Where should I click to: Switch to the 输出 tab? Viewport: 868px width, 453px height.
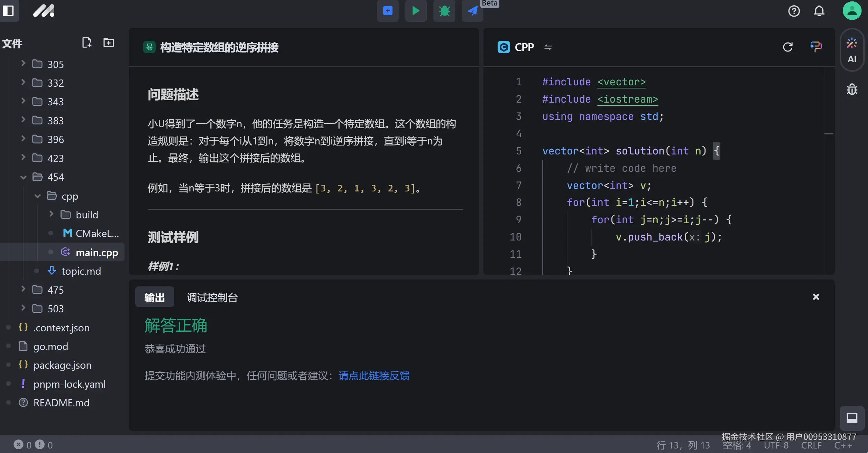pyautogui.click(x=155, y=297)
